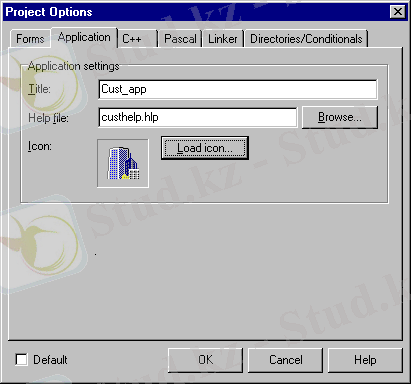Click the Title: label
This screenshot has width=411, height=384.
(x=39, y=89)
